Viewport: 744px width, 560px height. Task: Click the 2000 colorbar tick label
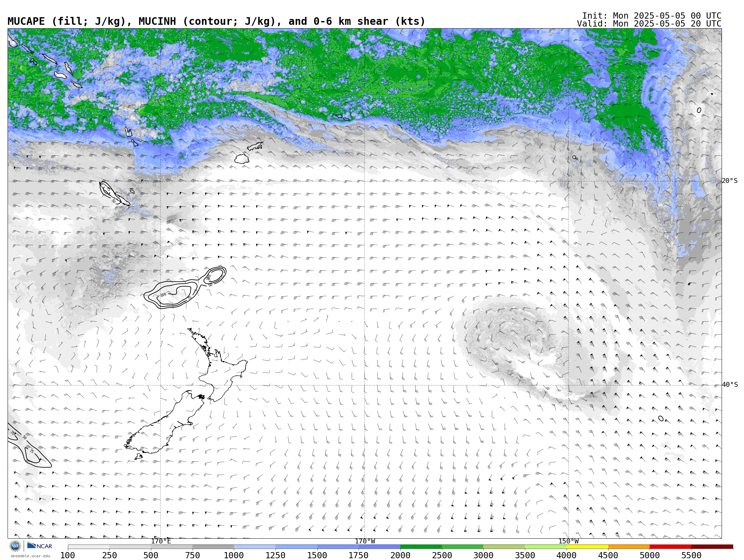400,556
